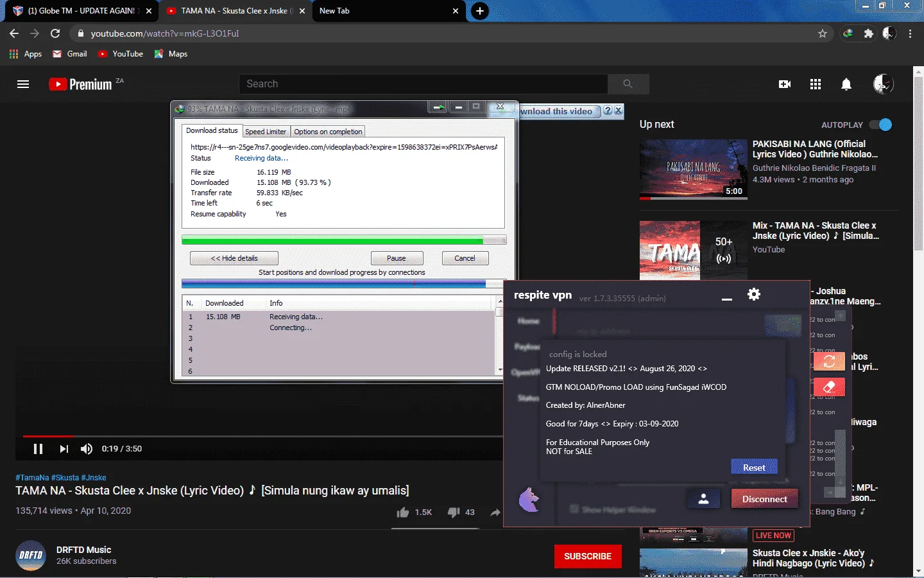Viewport: 924px width, 578px height.
Task: Click the Chrome address bar URL
Action: 165,33
